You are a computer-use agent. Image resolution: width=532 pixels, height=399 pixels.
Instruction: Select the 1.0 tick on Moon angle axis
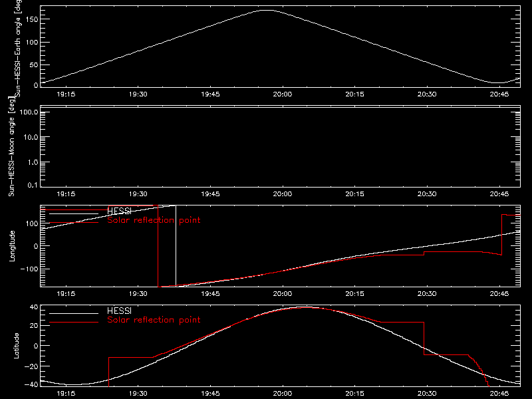tap(33, 162)
